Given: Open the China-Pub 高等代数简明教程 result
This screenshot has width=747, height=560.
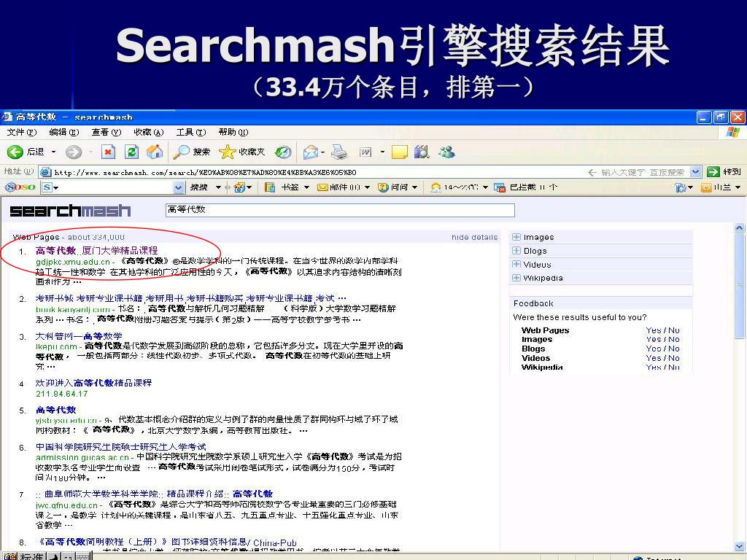Looking at the screenshot, I should pyautogui.click(x=166, y=542).
